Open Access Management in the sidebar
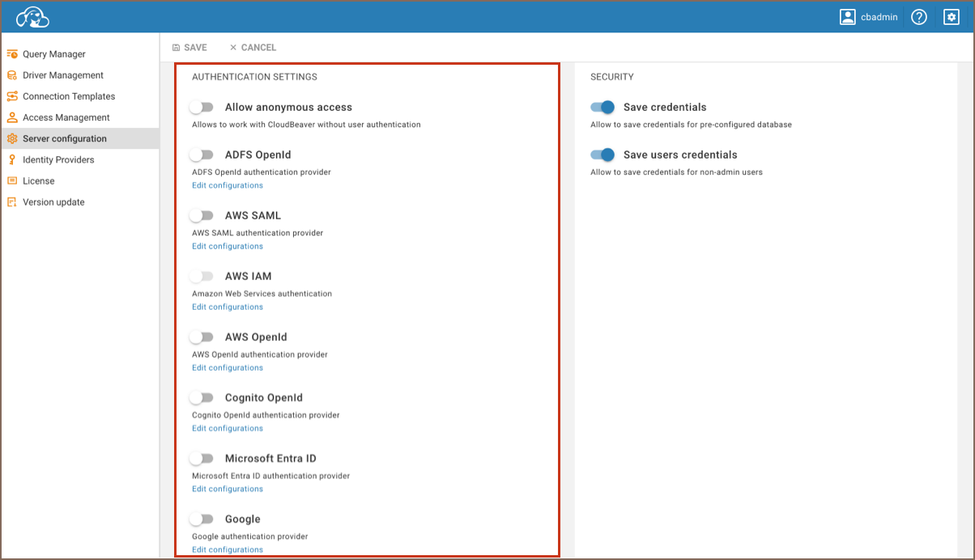975x560 pixels. tap(66, 117)
